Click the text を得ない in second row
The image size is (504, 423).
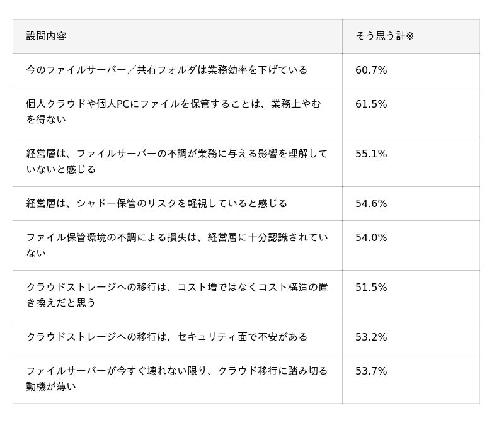click(46, 120)
